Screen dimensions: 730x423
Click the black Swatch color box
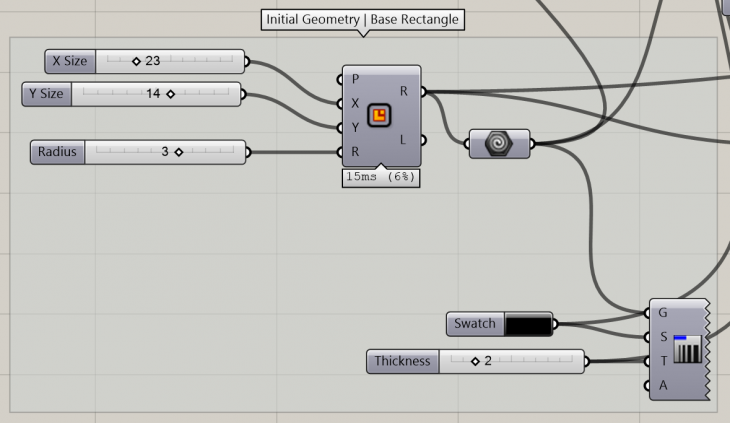tap(528, 324)
